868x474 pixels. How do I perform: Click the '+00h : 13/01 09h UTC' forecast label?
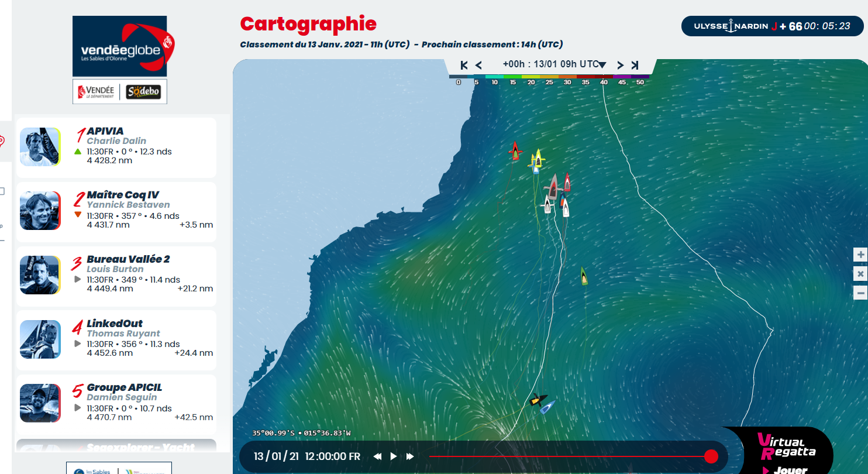pyautogui.click(x=550, y=64)
